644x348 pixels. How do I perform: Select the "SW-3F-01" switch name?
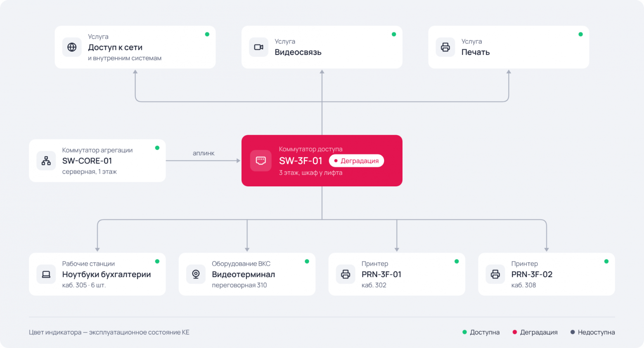(301, 161)
